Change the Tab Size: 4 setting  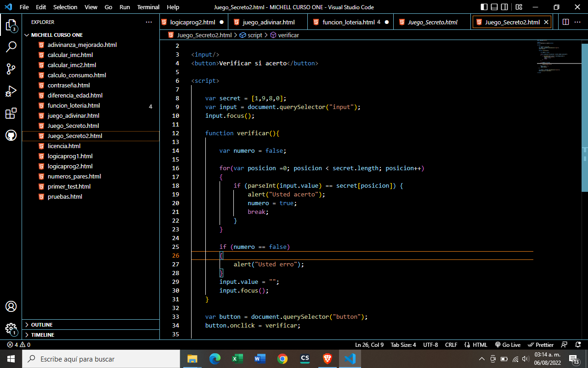click(x=403, y=345)
